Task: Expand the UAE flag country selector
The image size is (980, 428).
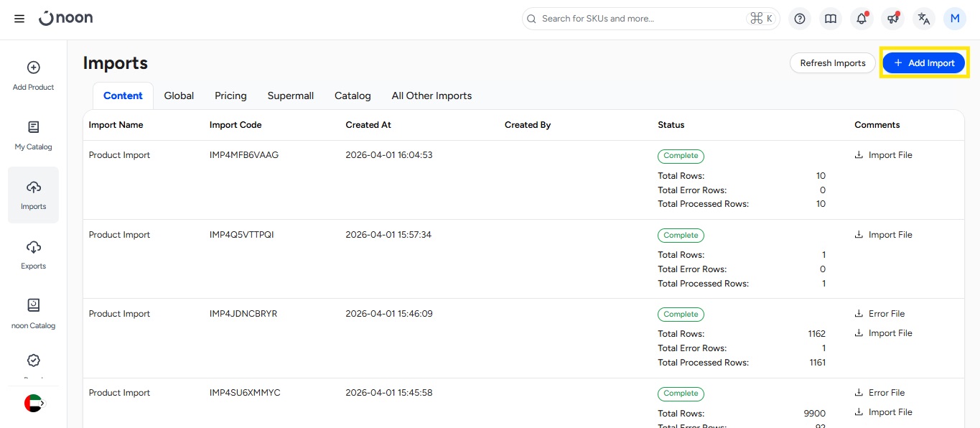Action: pyautogui.click(x=34, y=404)
